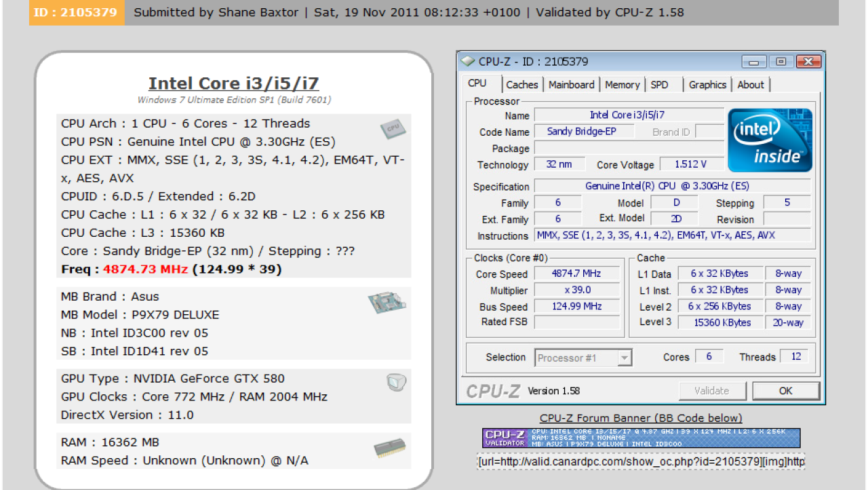Open the Graphics tab
Image resolution: width=868 pixels, height=490 pixels.
tap(707, 85)
